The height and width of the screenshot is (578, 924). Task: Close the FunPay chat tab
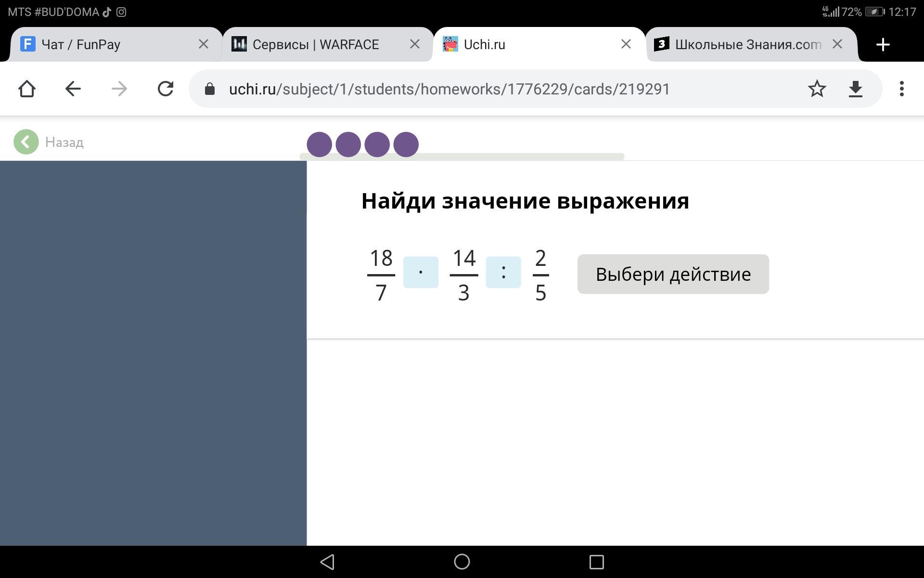point(203,44)
